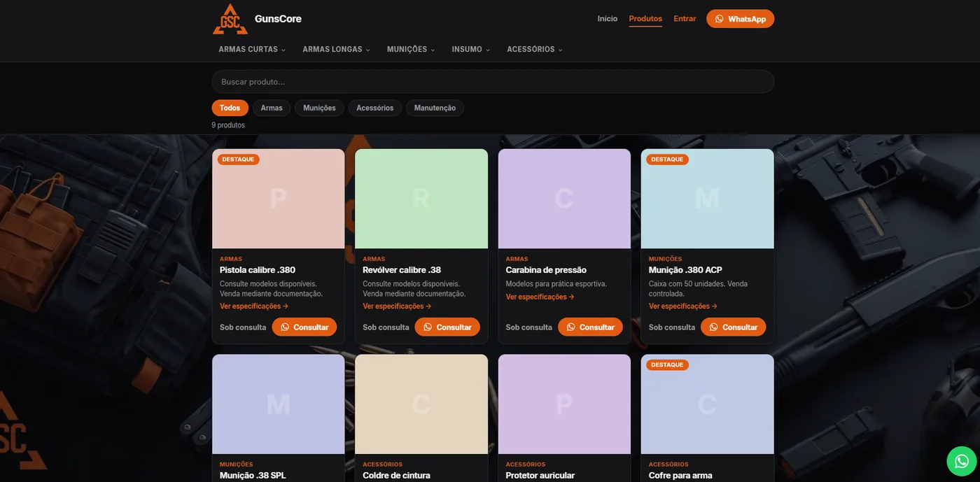Open the Munição .38 SPL image
980x482 pixels.
[x=279, y=404]
